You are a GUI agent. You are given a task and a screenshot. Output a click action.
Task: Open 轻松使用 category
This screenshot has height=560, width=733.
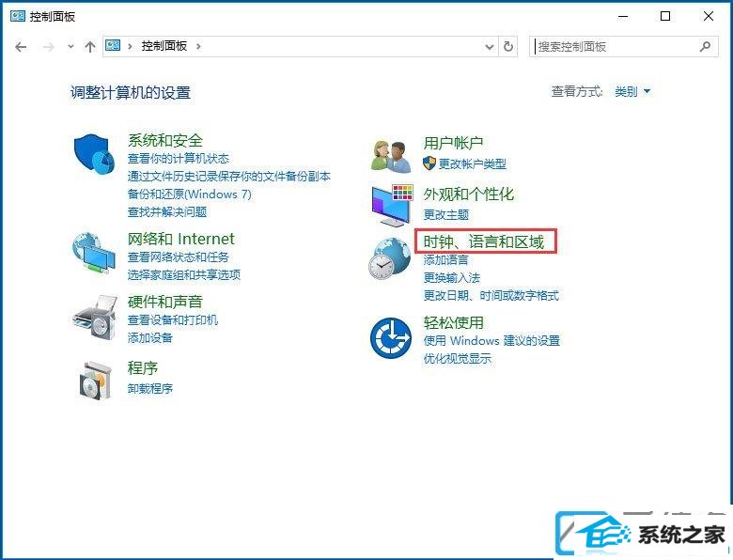click(x=454, y=322)
